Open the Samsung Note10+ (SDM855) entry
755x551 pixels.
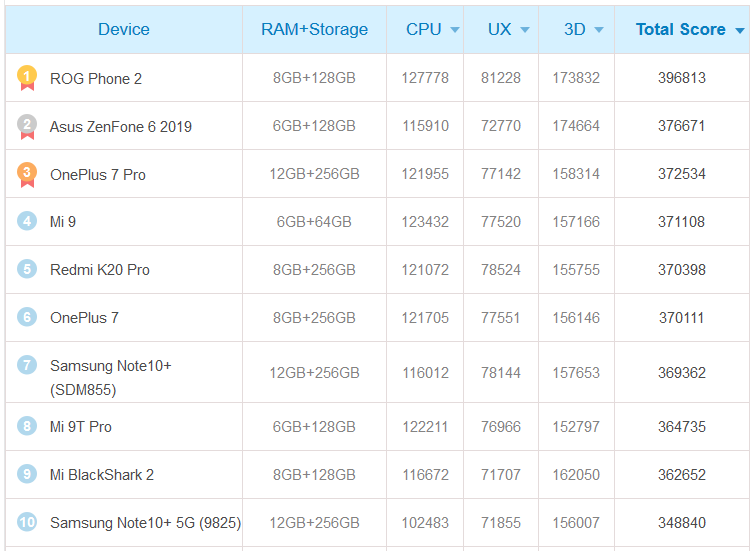tap(111, 378)
